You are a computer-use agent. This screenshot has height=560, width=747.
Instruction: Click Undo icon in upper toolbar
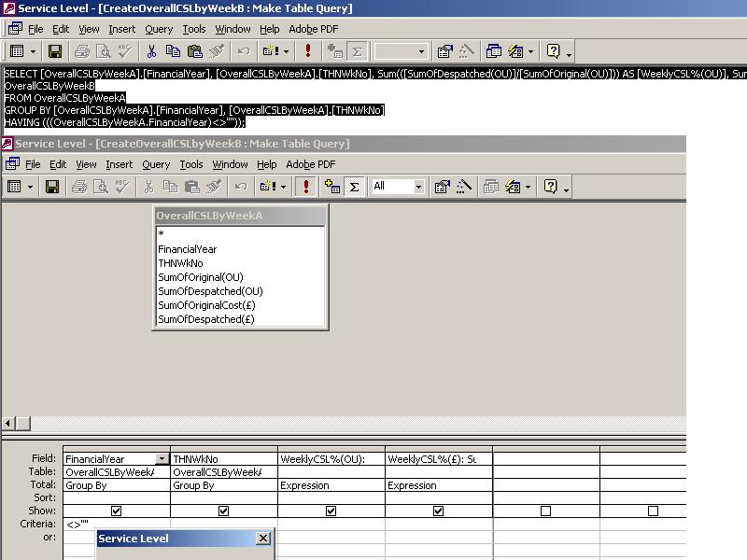coord(244,51)
